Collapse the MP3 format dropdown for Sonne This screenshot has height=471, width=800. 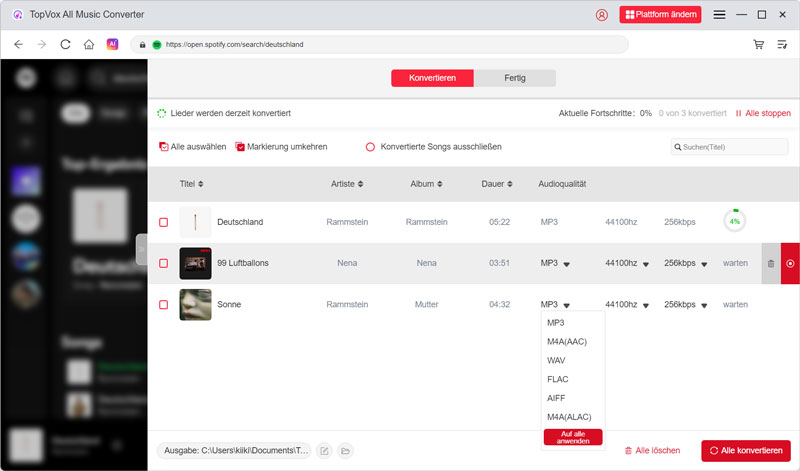pyautogui.click(x=567, y=305)
